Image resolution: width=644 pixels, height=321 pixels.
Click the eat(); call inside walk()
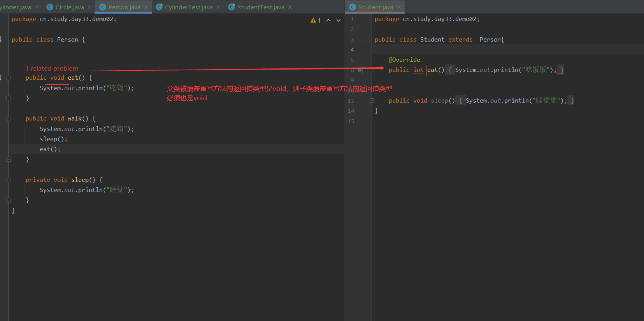50,149
